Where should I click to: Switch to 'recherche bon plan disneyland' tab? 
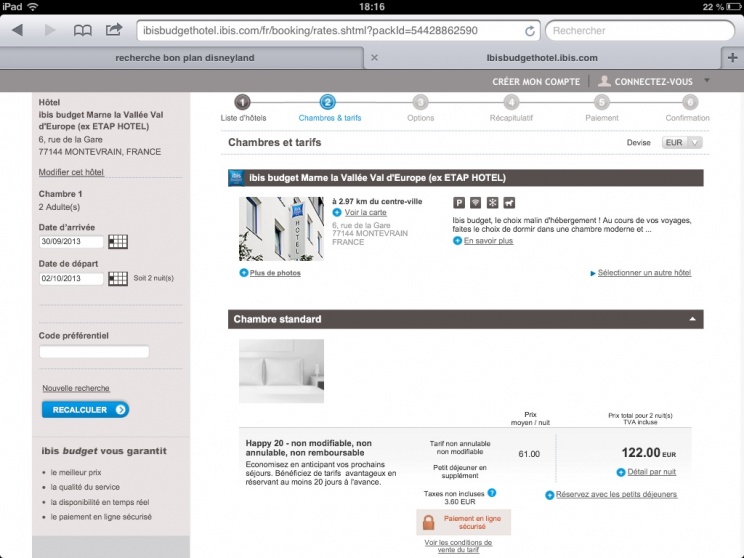tap(185, 58)
